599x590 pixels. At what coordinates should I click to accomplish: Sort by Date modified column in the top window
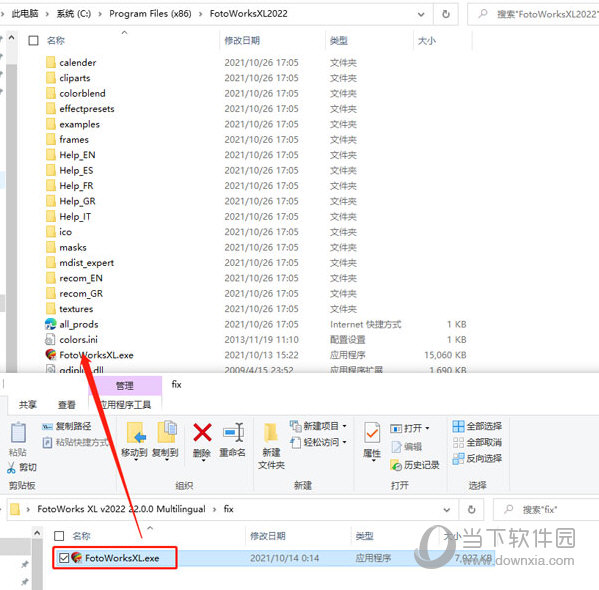tap(242, 41)
